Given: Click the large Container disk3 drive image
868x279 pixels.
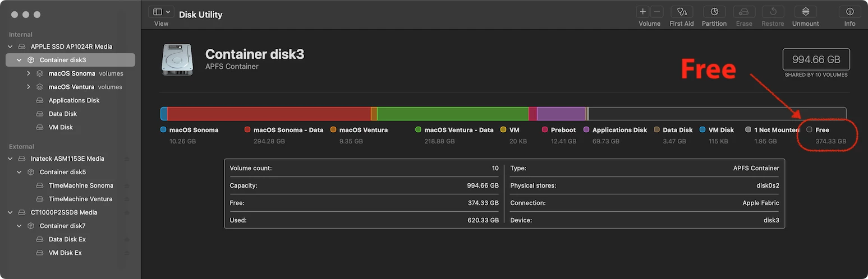Looking at the screenshot, I should [178, 59].
